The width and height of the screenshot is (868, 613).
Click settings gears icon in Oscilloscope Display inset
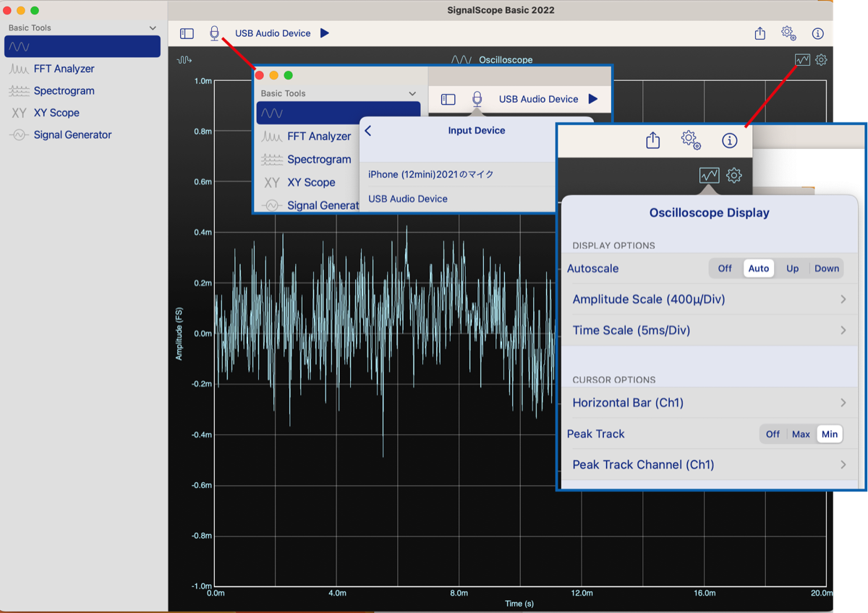(691, 140)
